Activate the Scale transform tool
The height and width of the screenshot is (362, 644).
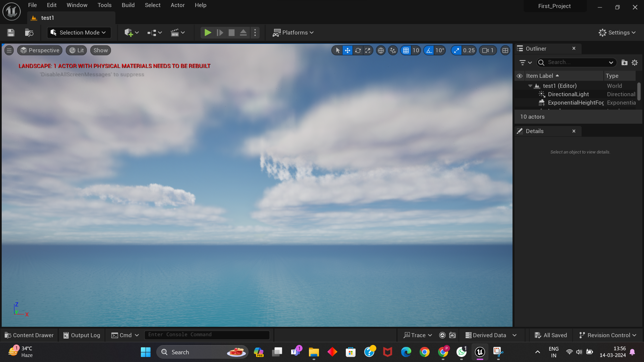click(368, 50)
